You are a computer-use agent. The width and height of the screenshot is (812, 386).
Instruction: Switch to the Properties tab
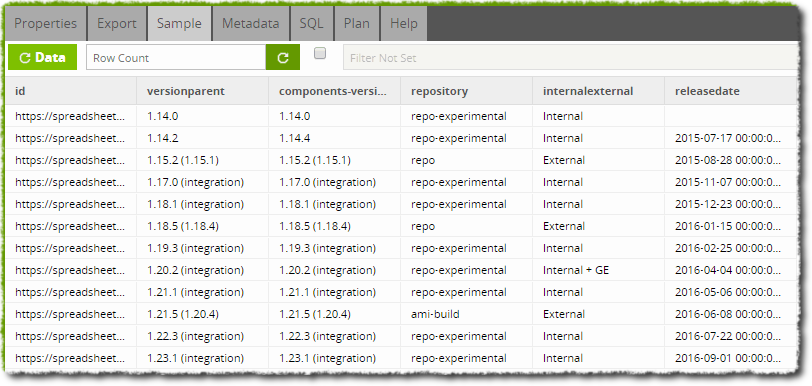(46, 24)
